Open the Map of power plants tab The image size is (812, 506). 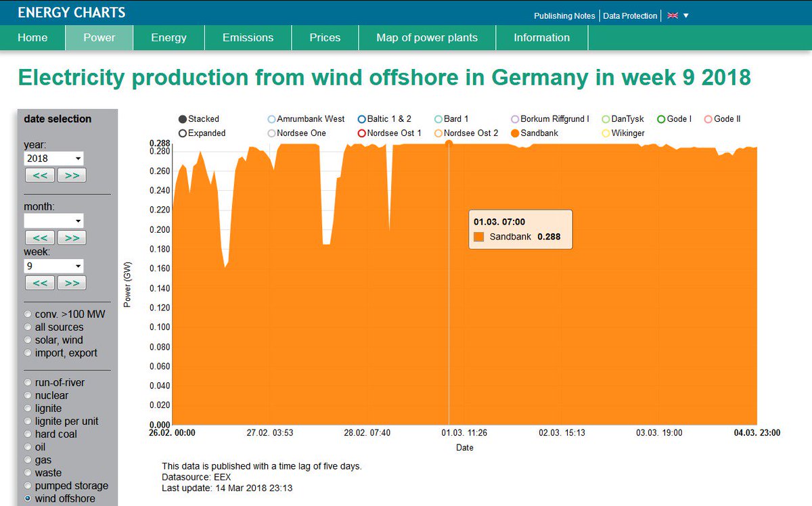point(427,37)
